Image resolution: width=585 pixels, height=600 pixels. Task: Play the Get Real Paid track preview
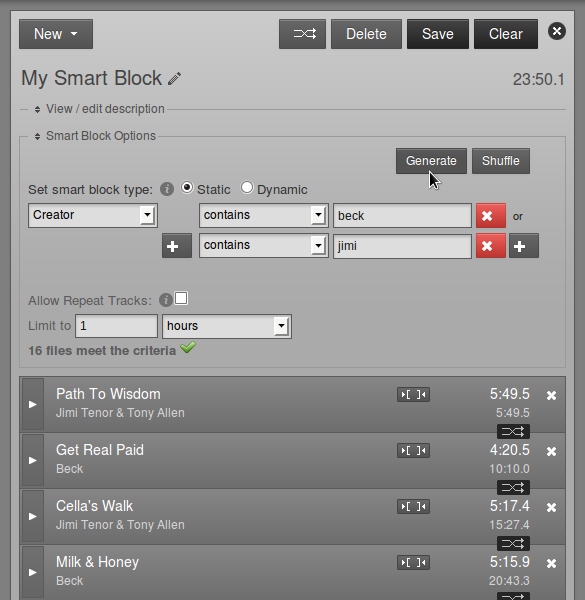click(33, 460)
